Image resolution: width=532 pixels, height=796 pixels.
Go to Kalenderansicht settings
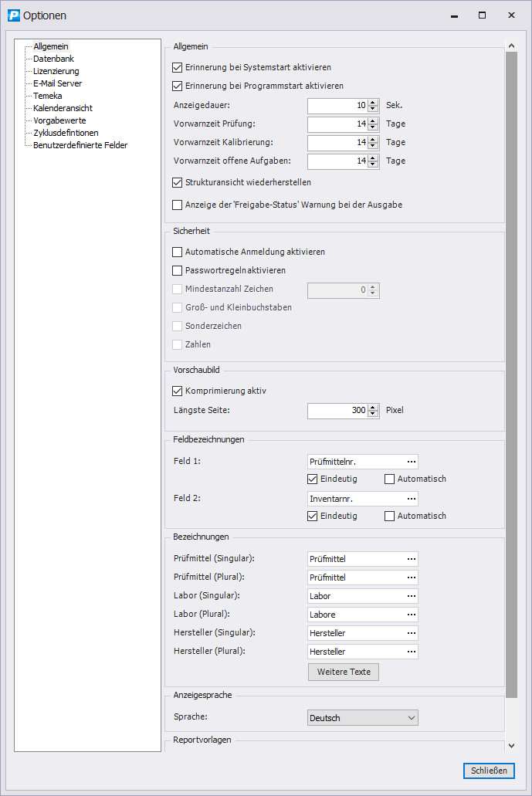63,108
